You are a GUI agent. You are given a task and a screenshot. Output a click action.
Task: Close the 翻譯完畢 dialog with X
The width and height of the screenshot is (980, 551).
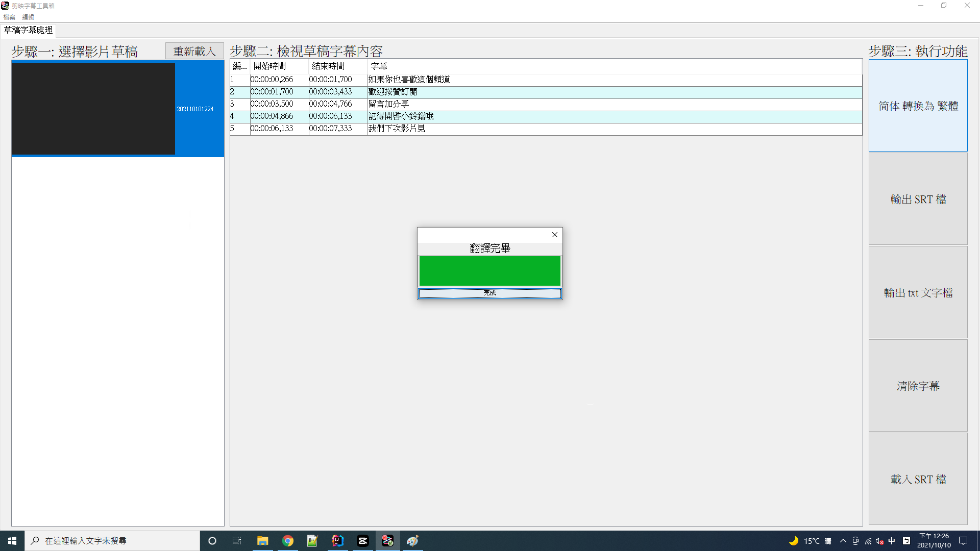pyautogui.click(x=555, y=235)
